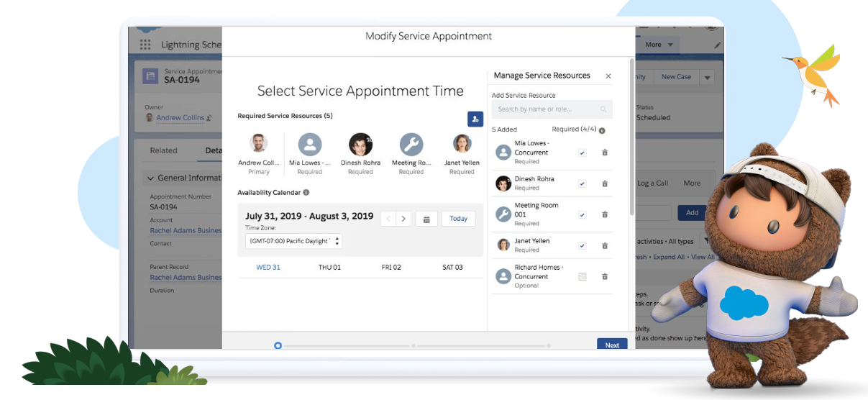Click Dinesh Rohra avatar in required resources
Screen dimensions: 868x400
pos(360,144)
